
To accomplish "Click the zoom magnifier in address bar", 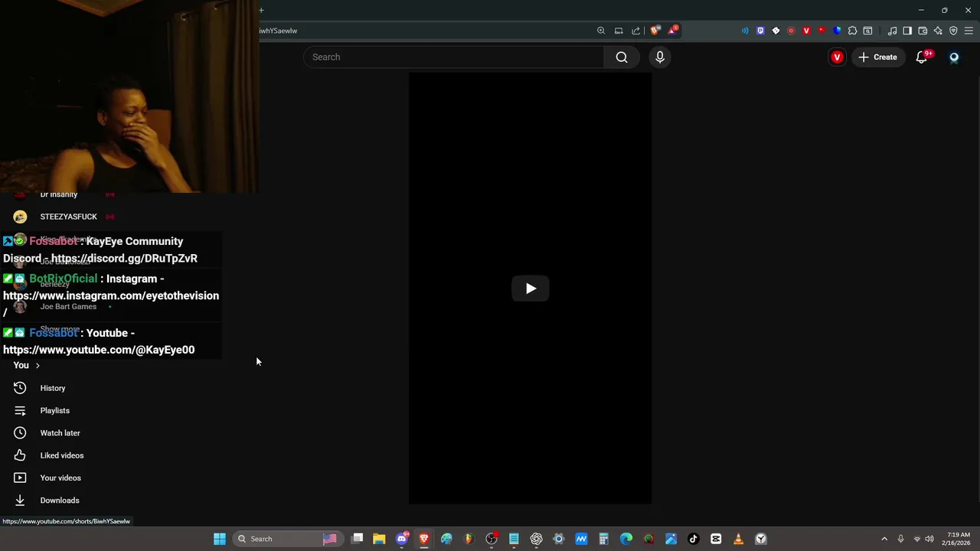I will [601, 31].
